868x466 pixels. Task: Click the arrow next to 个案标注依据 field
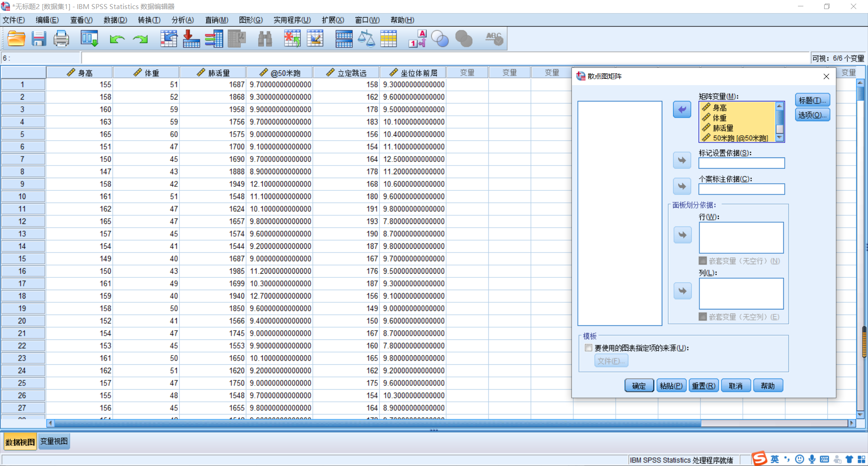pyautogui.click(x=682, y=186)
